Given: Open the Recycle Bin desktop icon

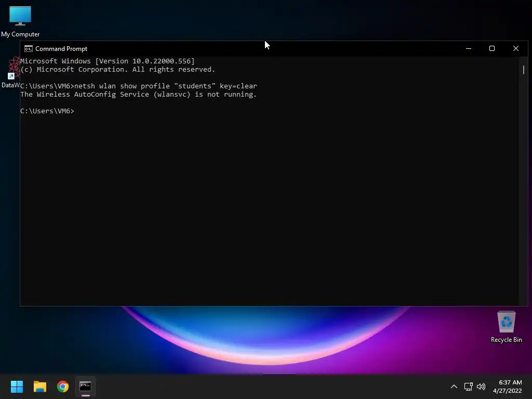Looking at the screenshot, I should coord(506,327).
